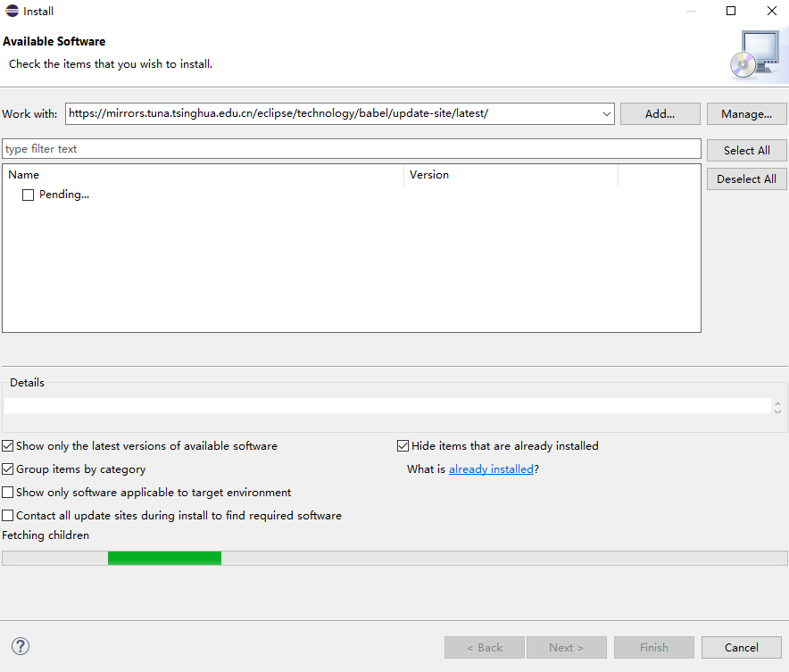Uncheck Hide items that are already installed
Viewport: 789px width, 672px height.
point(403,445)
